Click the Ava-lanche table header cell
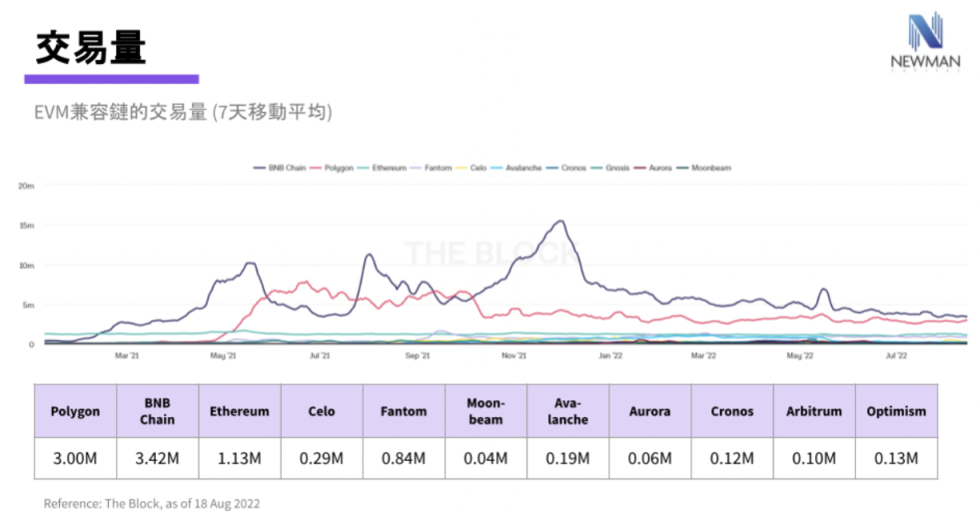Viewport: 980px width, 521px height. click(567, 411)
